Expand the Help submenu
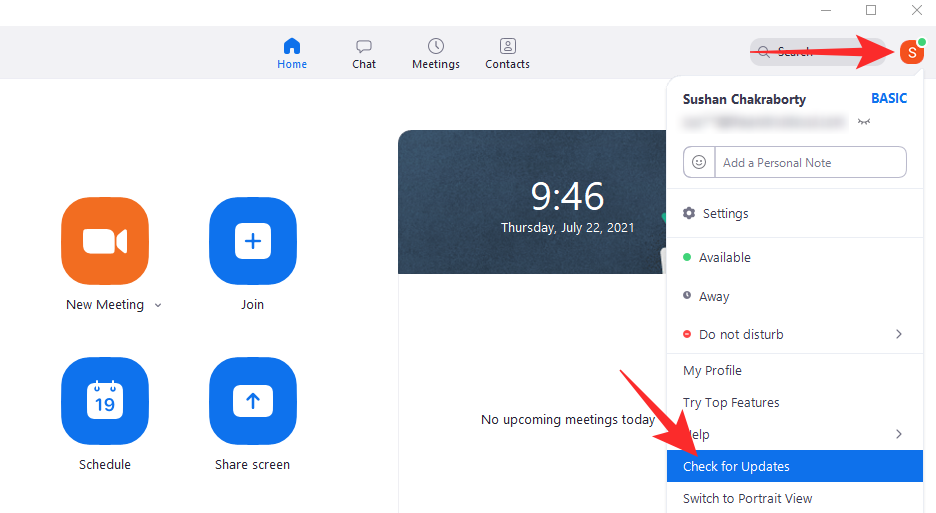This screenshot has height=513, width=936. [898, 434]
